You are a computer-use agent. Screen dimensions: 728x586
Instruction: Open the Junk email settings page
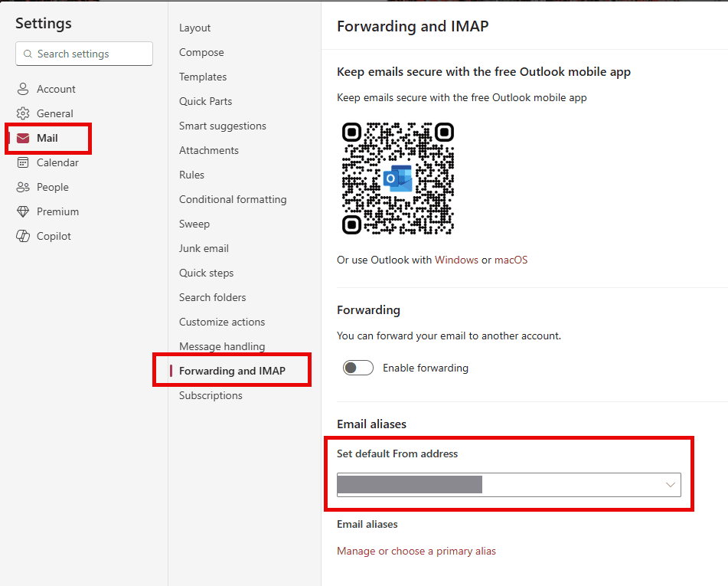point(204,248)
